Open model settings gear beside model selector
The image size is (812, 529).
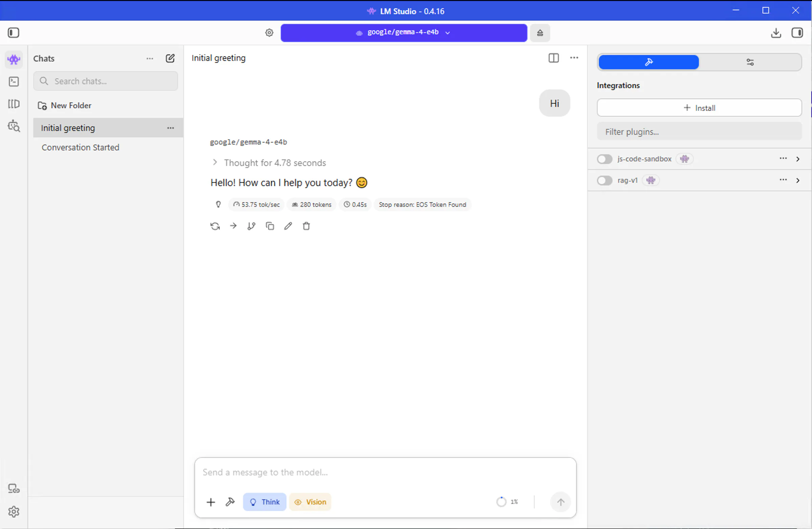click(269, 33)
